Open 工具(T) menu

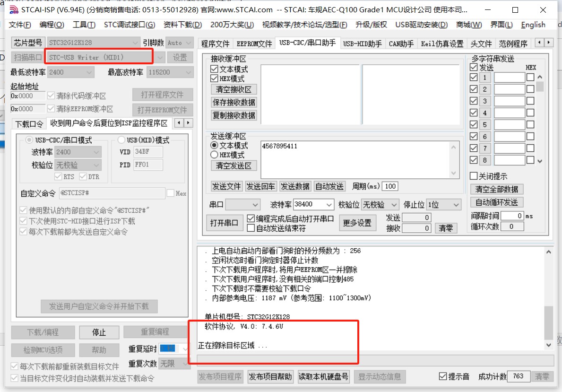84,25
